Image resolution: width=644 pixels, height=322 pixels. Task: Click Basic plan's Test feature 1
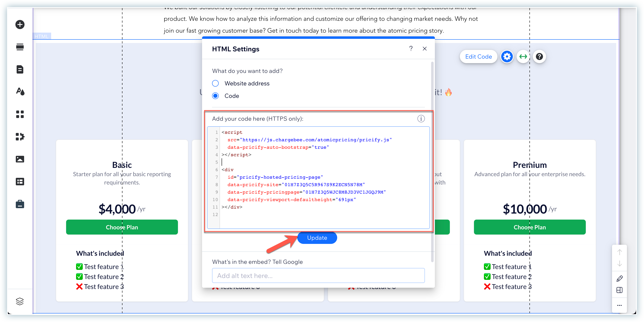[x=100, y=267]
